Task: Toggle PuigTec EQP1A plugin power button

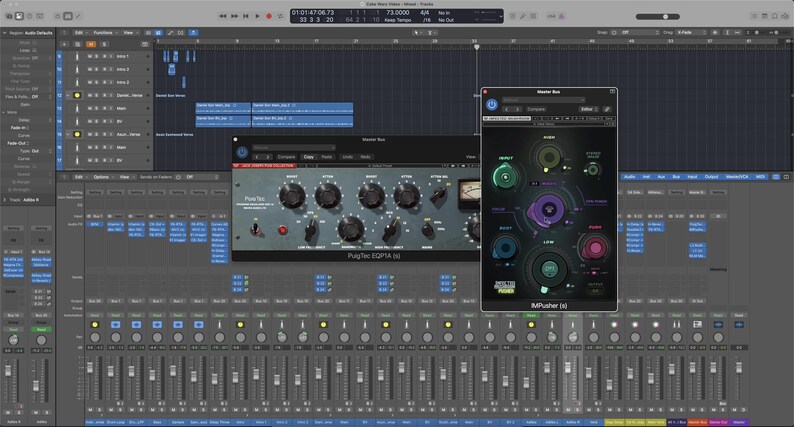Action: click(x=242, y=151)
